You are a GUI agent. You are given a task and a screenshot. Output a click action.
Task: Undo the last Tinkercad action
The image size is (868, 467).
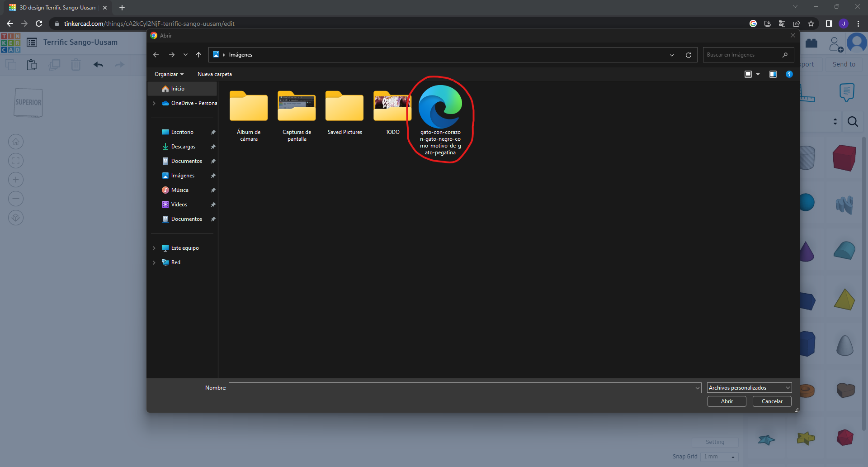click(x=99, y=65)
